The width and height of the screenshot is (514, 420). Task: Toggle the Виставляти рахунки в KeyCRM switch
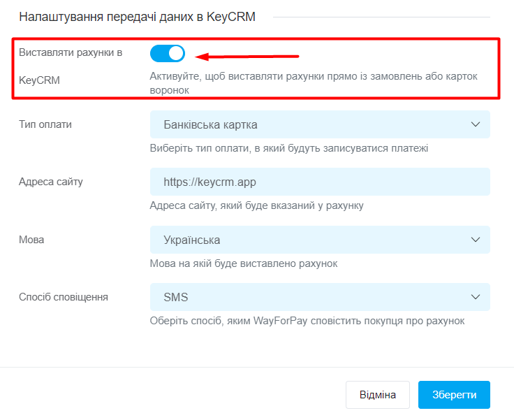[168, 54]
